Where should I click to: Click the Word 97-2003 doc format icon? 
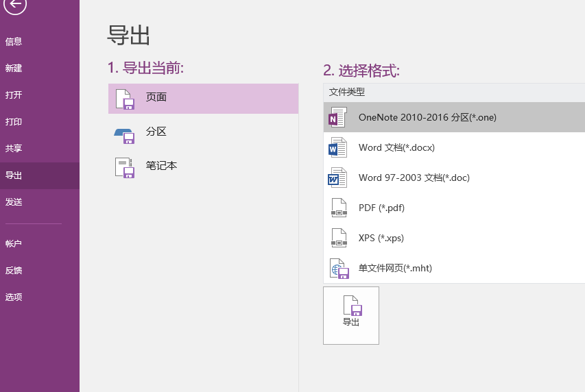pyautogui.click(x=337, y=177)
